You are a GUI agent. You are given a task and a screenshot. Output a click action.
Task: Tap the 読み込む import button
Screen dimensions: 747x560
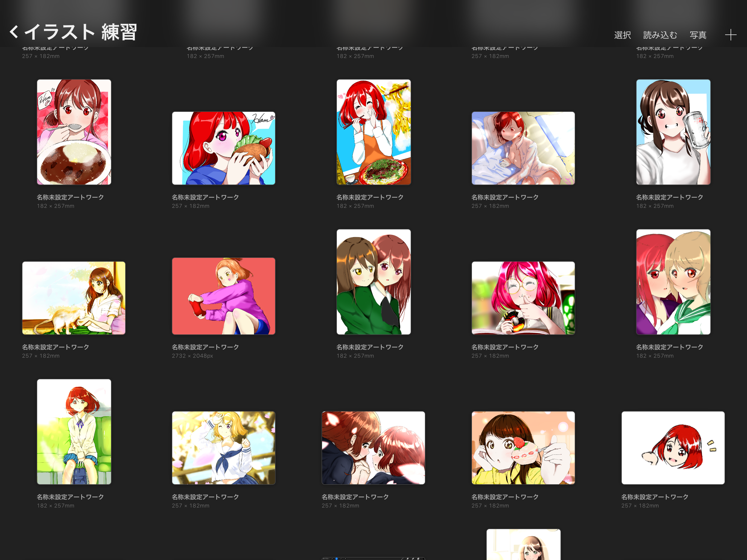pyautogui.click(x=660, y=35)
